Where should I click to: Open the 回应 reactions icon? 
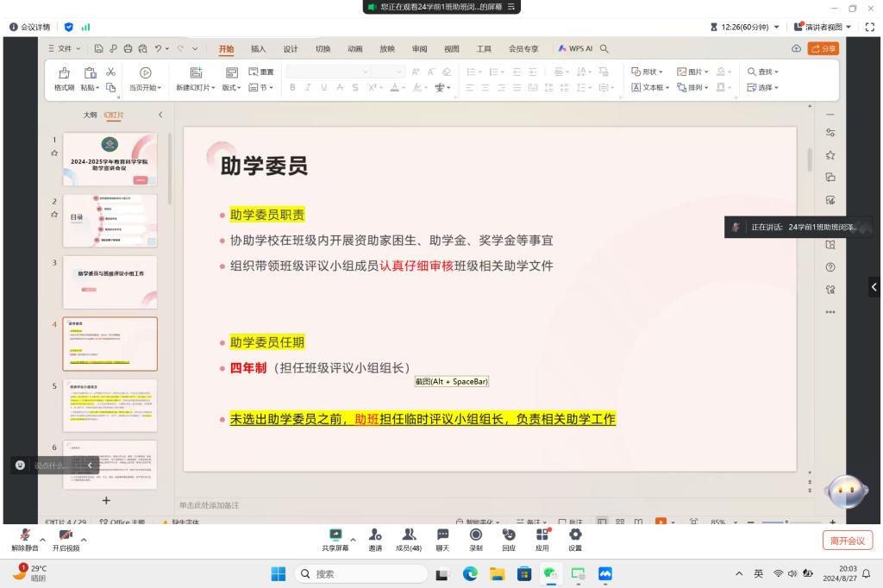509,538
